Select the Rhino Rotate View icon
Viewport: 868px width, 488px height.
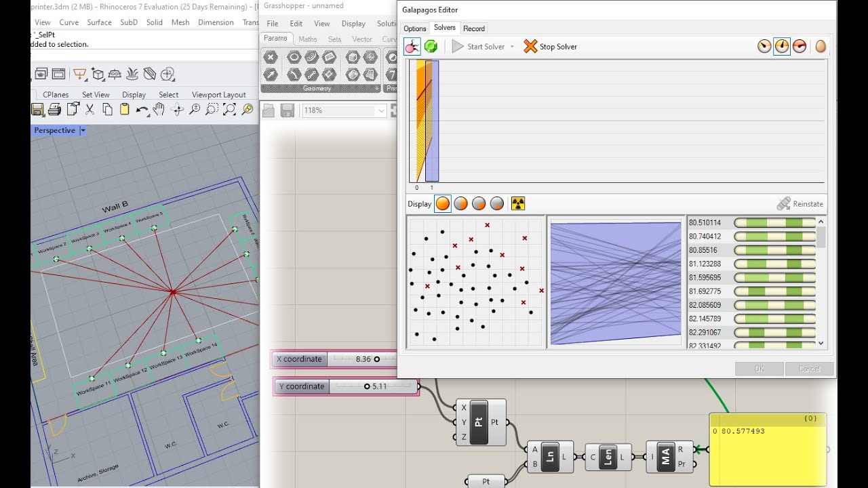178,110
